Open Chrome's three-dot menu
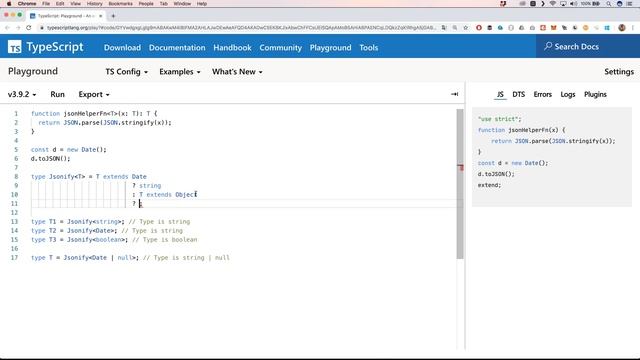Screen dimensions: 640x360 [633, 28]
